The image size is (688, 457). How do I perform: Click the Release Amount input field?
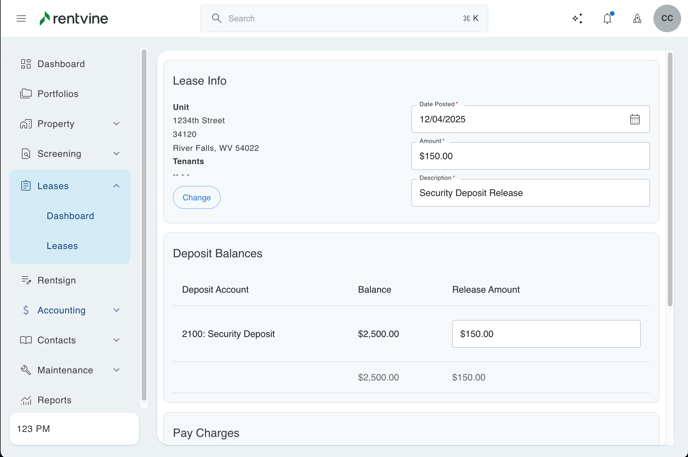[x=546, y=334]
